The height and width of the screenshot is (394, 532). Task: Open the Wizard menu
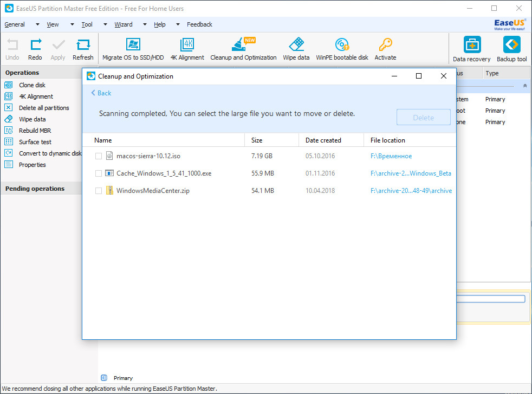(124, 24)
